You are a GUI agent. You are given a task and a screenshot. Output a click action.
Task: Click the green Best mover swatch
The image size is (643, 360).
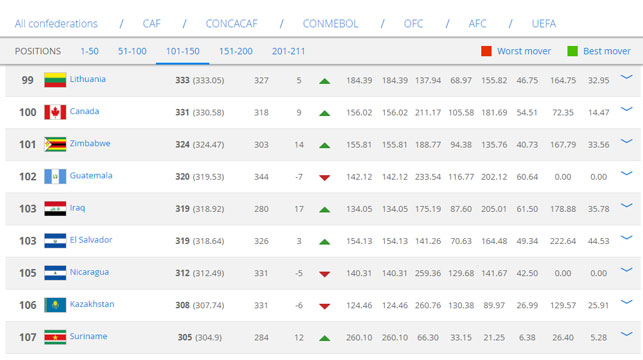pos(572,51)
